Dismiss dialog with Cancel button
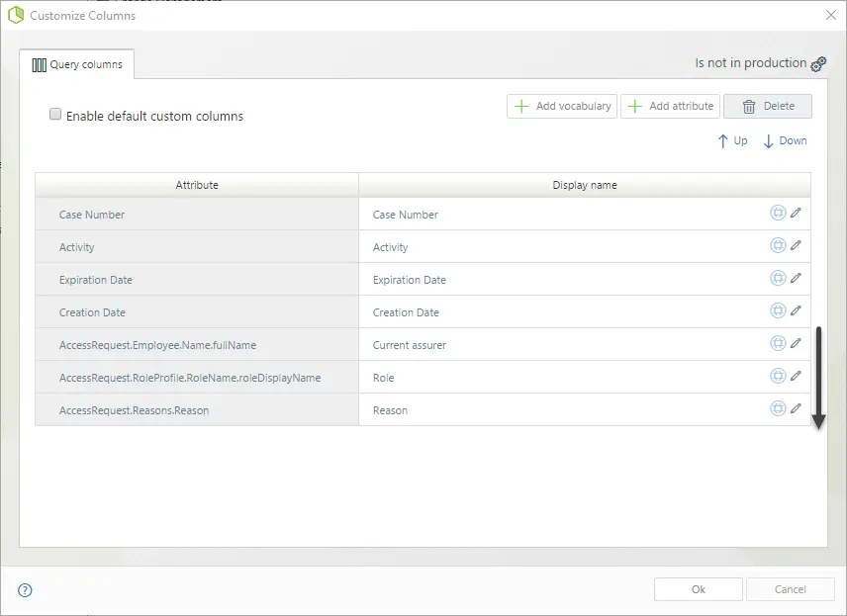This screenshot has height=616, width=847. pos(791,589)
